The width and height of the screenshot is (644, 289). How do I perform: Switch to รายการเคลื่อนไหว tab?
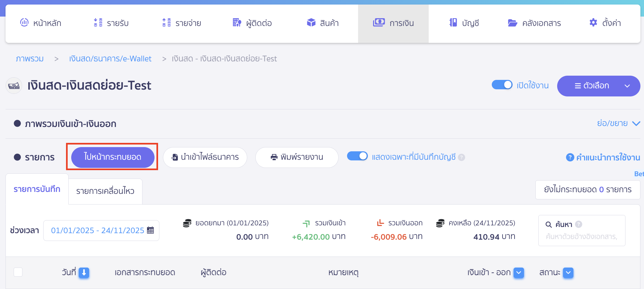[x=105, y=191]
